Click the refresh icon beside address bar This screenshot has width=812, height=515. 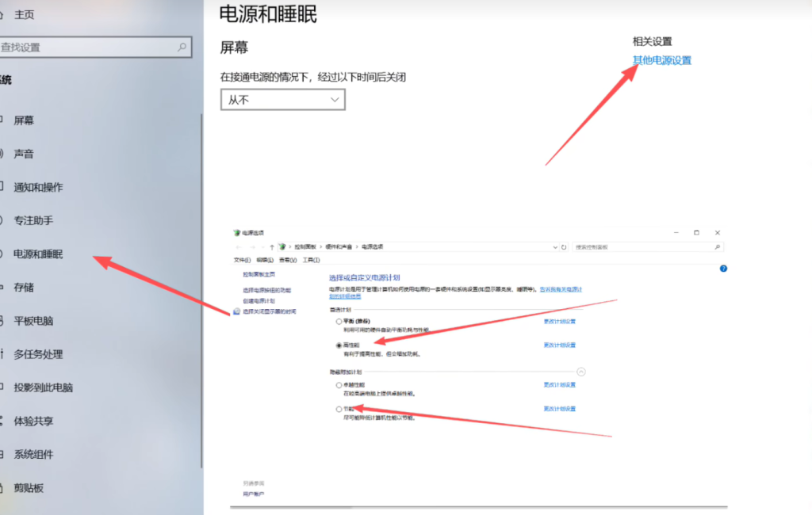pos(564,247)
